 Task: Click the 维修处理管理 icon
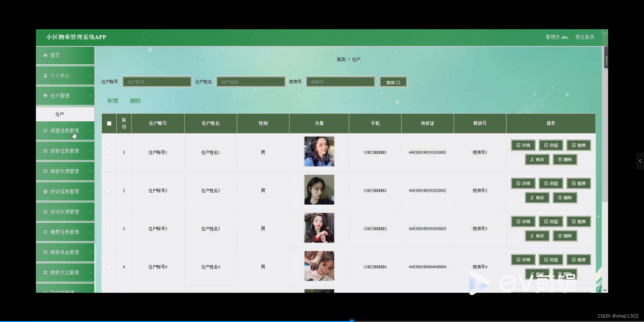tap(45, 171)
